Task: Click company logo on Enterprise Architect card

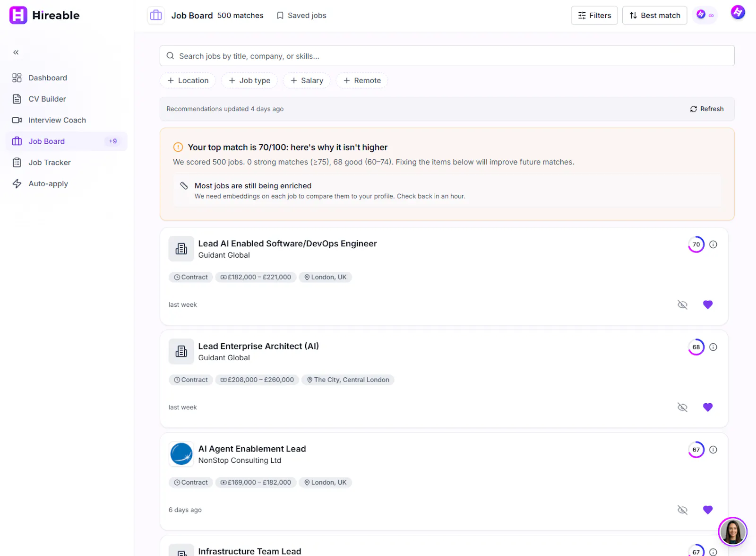Action: pyautogui.click(x=181, y=351)
